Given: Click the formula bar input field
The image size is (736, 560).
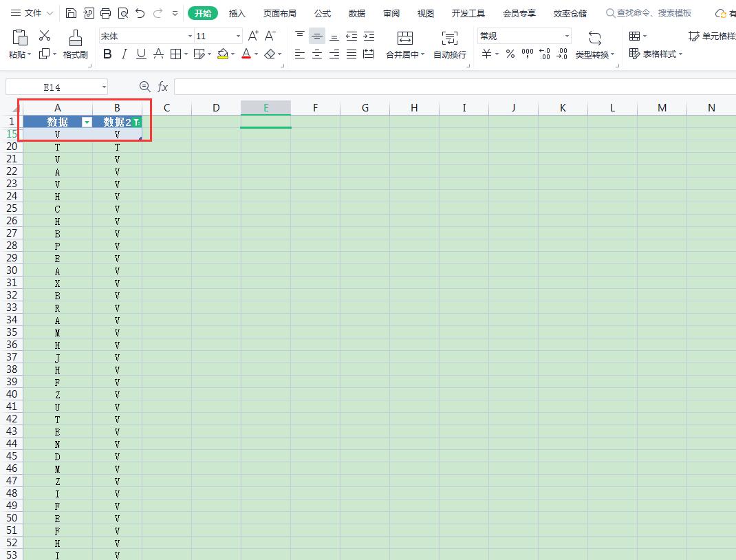Looking at the screenshot, I should (455, 87).
